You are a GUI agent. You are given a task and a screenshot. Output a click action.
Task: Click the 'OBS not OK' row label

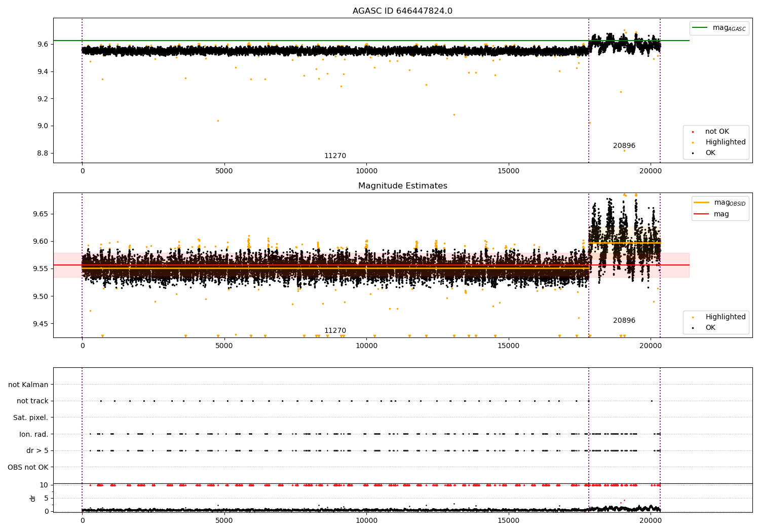[28, 467]
